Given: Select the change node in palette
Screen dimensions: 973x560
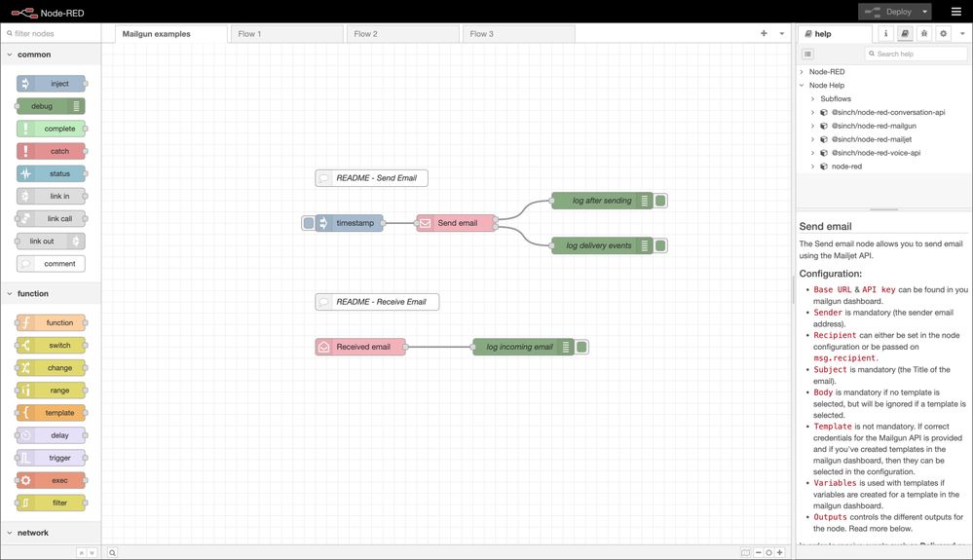Looking at the screenshot, I should tap(52, 368).
